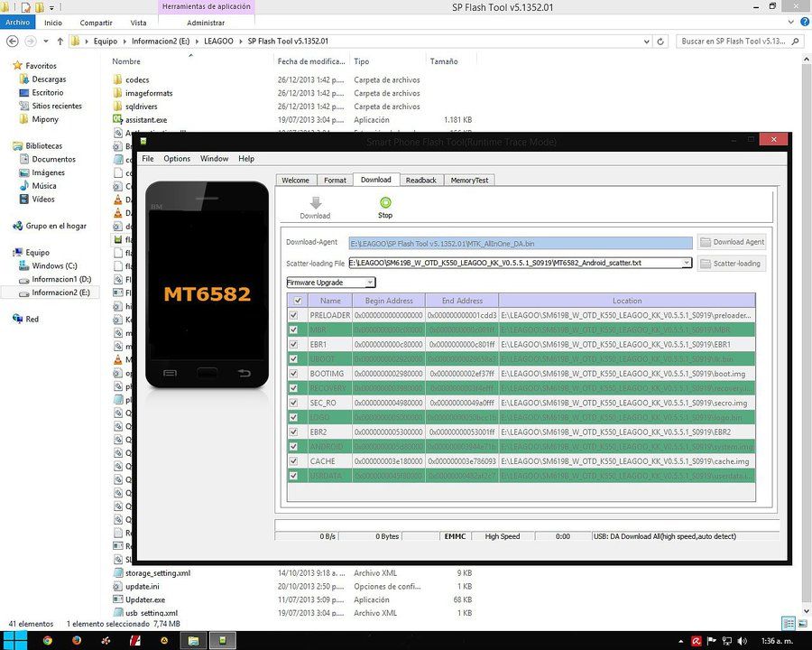The height and width of the screenshot is (650, 812).
Task: Open Firefox from the taskbar
Action: tap(77, 641)
